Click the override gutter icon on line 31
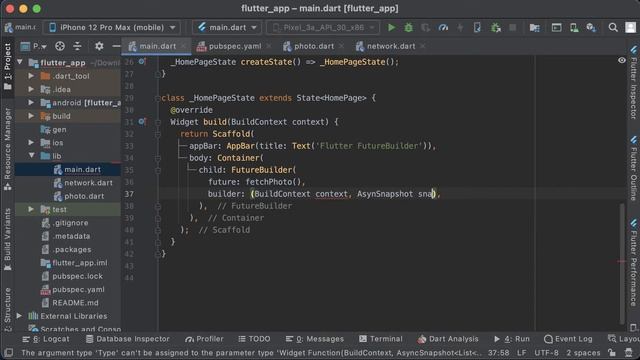 pos(142,122)
